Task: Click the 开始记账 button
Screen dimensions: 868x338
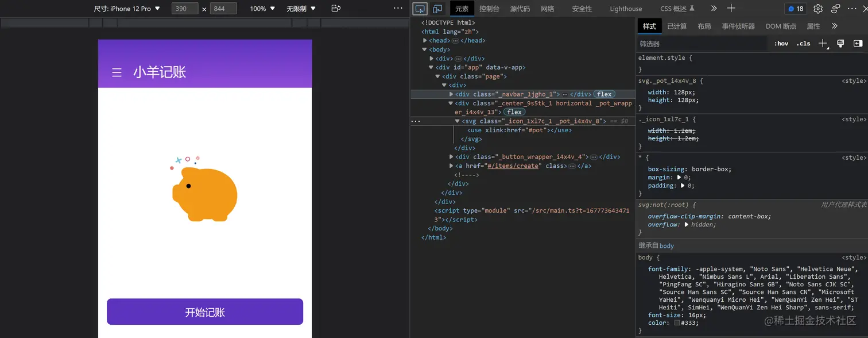Action: [205, 312]
